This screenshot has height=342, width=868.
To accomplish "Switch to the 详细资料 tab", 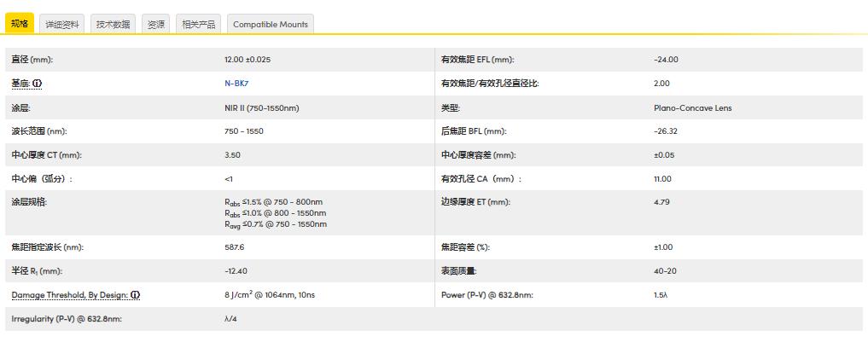I will (x=62, y=25).
